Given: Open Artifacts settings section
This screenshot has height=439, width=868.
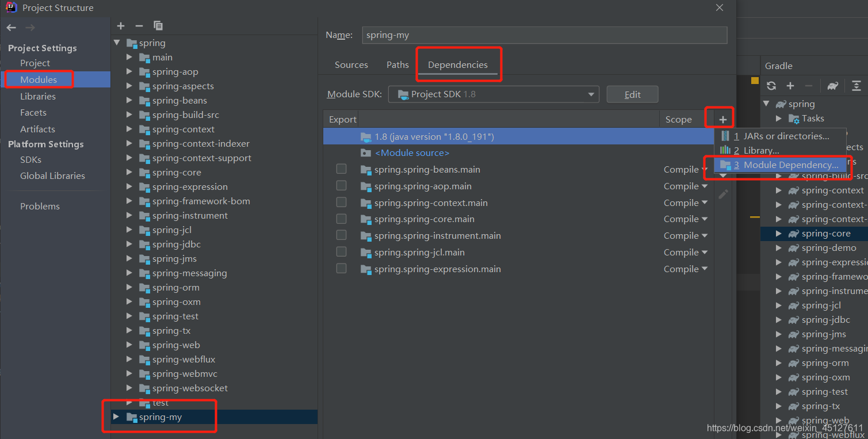Looking at the screenshot, I should pos(37,129).
